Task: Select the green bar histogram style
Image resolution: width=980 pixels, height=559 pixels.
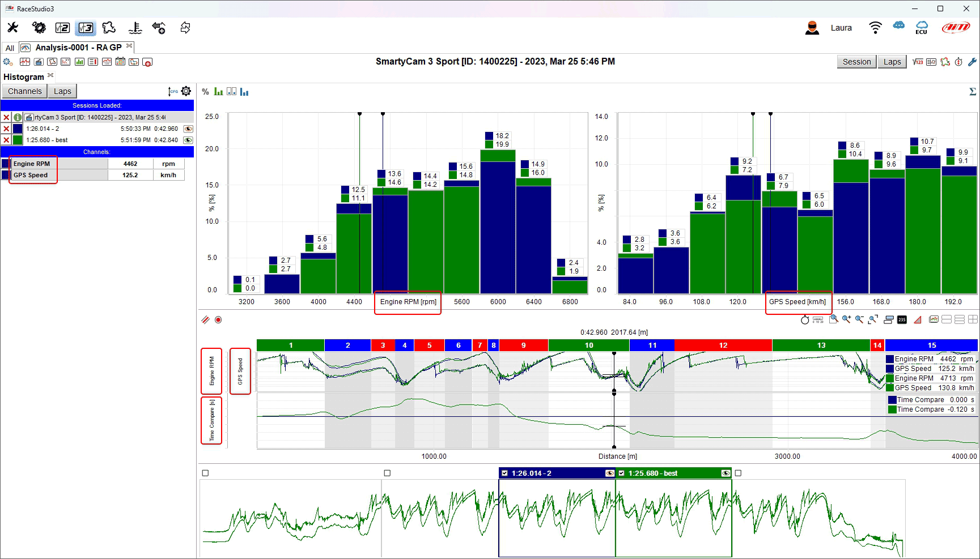Action: point(218,91)
